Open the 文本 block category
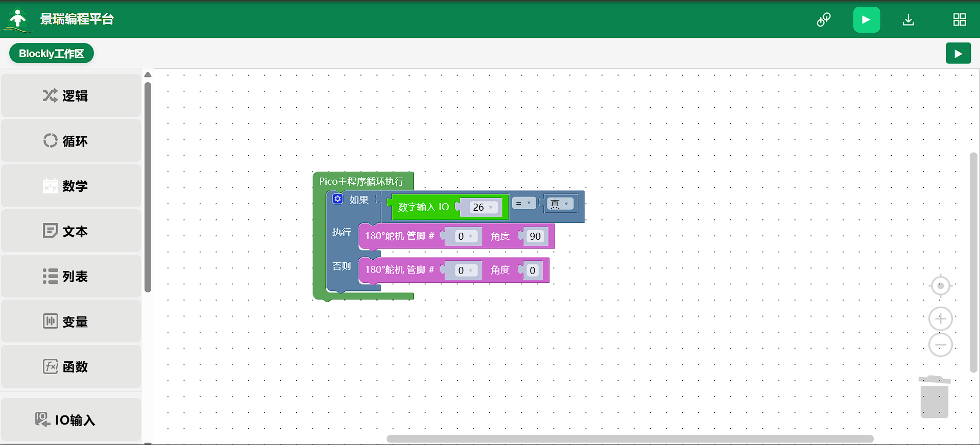 [71, 231]
